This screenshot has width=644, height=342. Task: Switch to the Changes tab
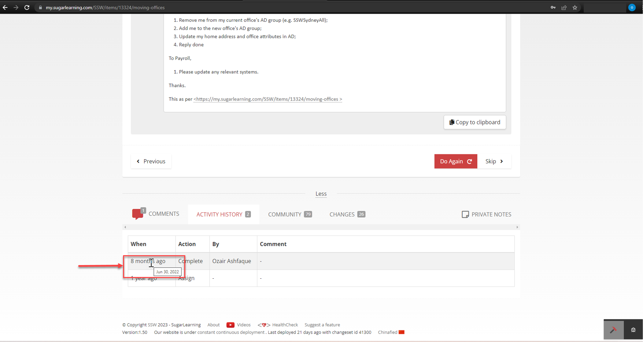point(347,214)
